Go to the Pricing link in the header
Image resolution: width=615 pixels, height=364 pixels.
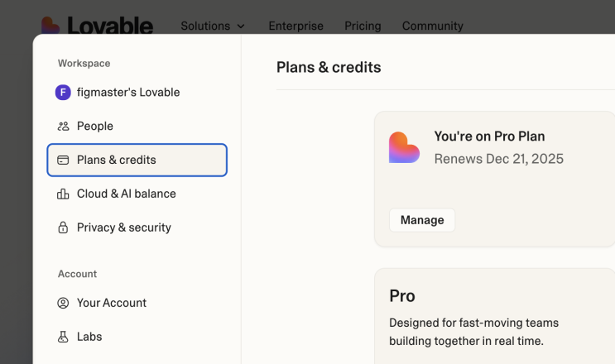click(x=363, y=26)
